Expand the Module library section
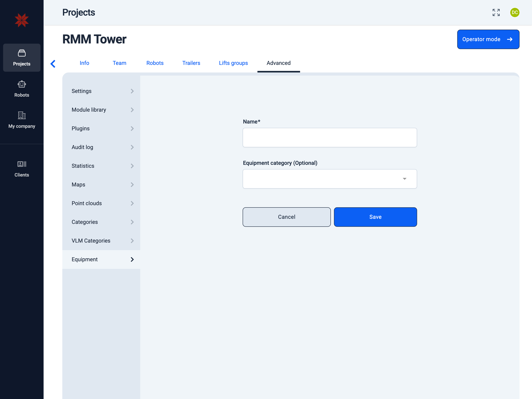 coord(101,110)
